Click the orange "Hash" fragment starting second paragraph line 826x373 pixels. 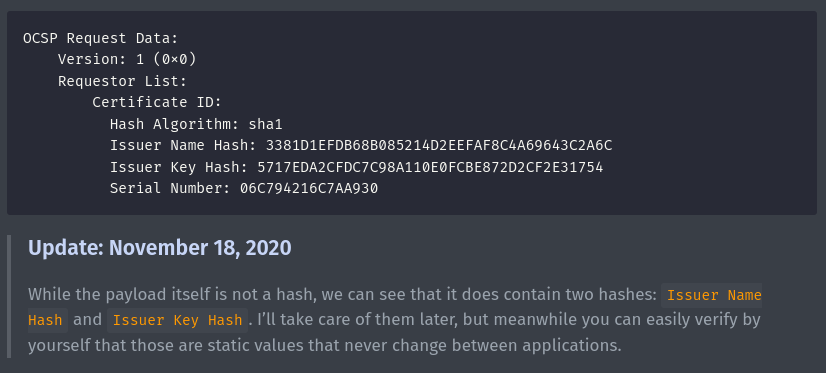[45, 320]
